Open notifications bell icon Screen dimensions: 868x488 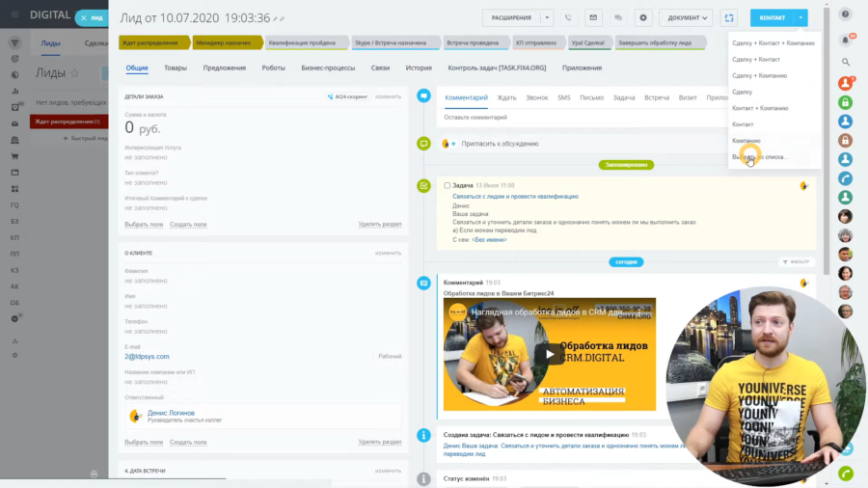[x=845, y=40]
